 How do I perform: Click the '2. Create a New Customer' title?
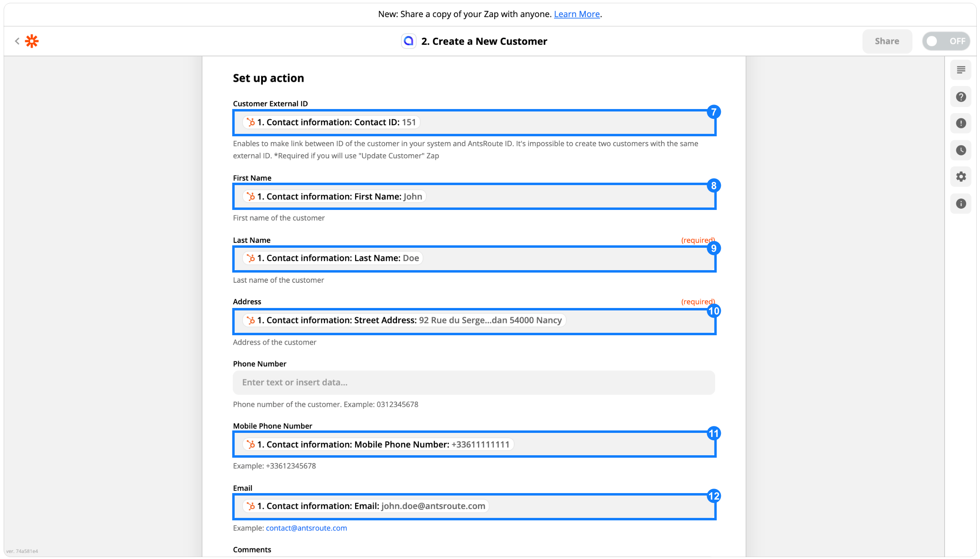point(484,41)
